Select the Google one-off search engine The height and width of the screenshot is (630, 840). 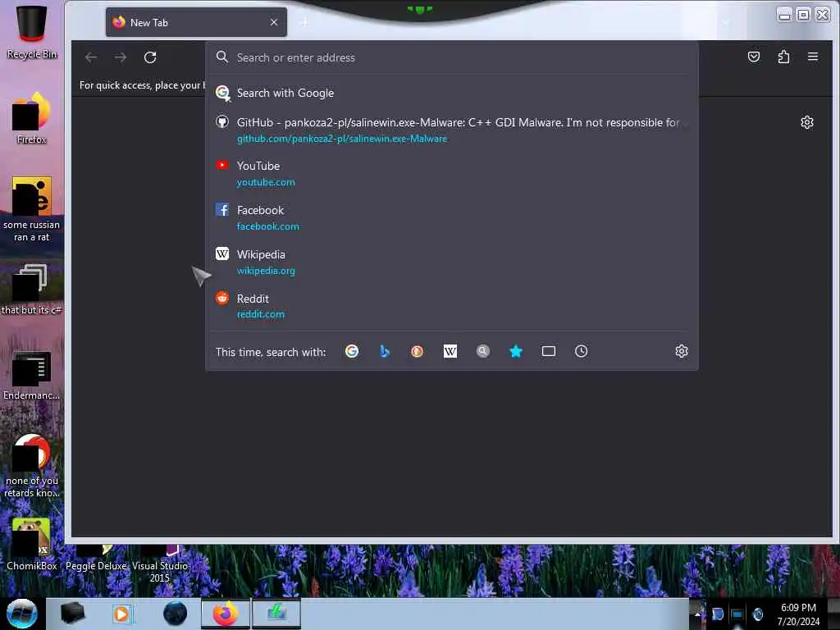[352, 351]
